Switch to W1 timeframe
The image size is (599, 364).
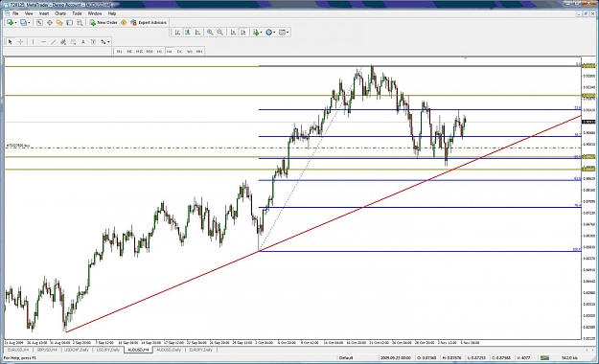pyautogui.click(x=190, y=52)
